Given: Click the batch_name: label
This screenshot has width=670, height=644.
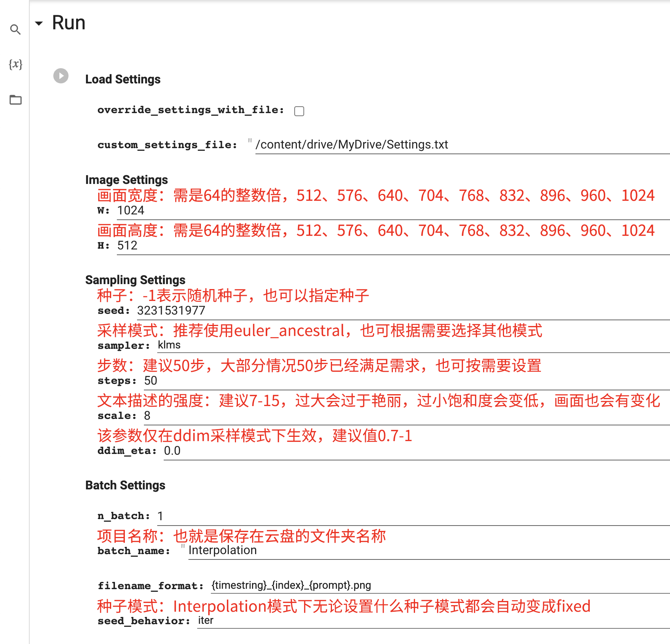Looking at the screenshot, I should tap(134, 551).
